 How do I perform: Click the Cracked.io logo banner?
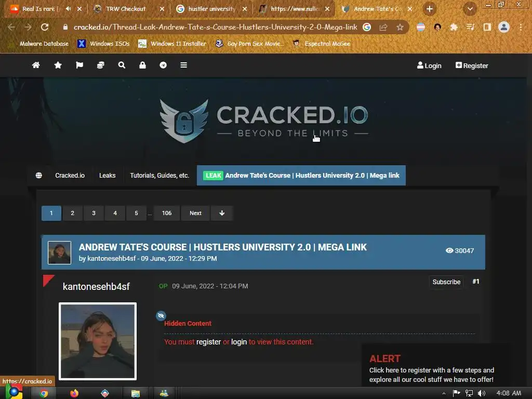coord(264,121)
